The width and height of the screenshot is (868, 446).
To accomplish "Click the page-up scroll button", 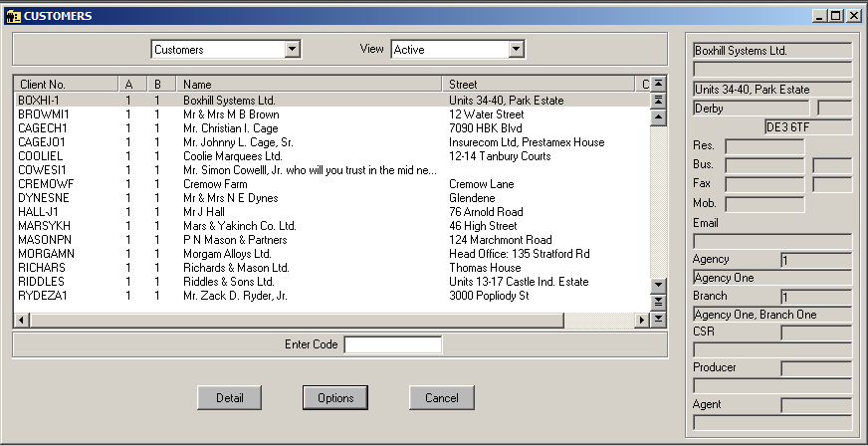I will [x=657, y=101].
